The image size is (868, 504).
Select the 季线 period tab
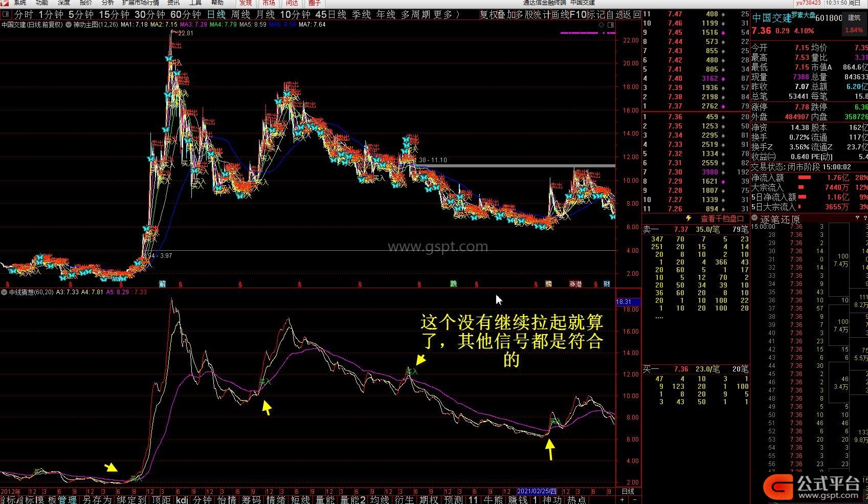pos(362,15)
